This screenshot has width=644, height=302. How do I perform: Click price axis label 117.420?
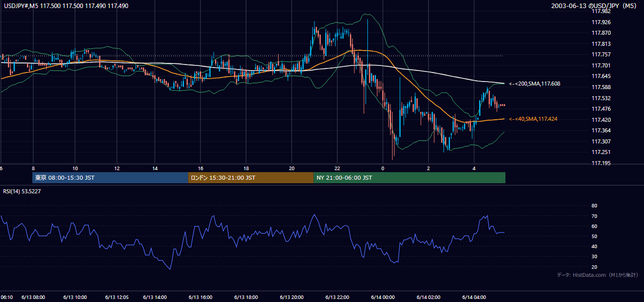(601, 120)
